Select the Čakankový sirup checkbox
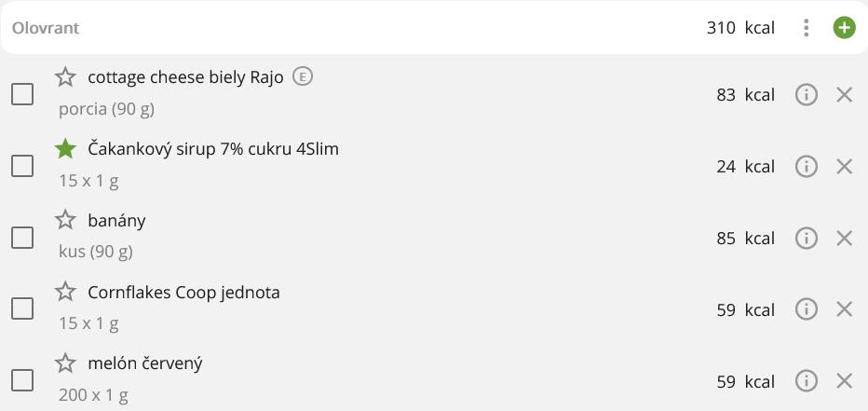Image resolution: width=868 pixels, height=411 pixels. (22, 166)
